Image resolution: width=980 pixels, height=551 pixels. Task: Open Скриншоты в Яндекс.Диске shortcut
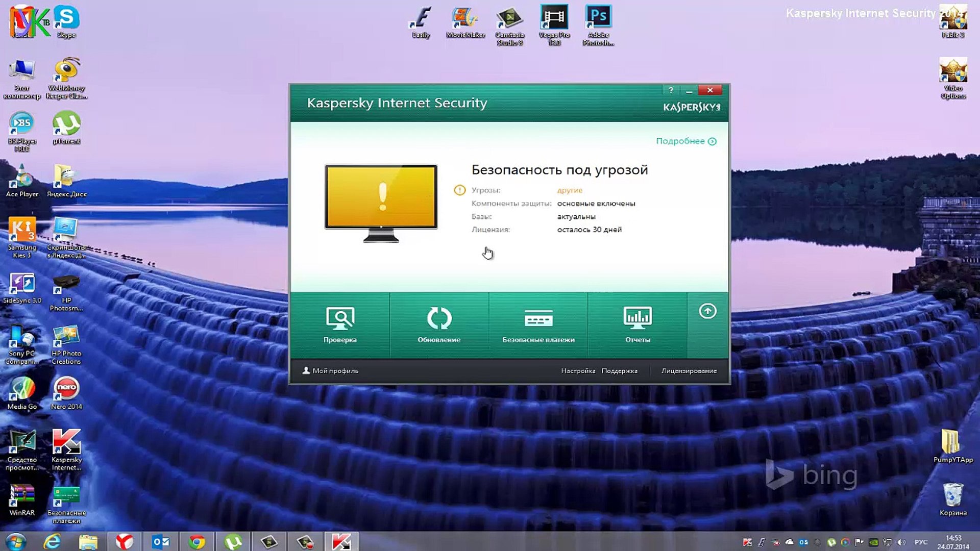[x=66, y=238]
